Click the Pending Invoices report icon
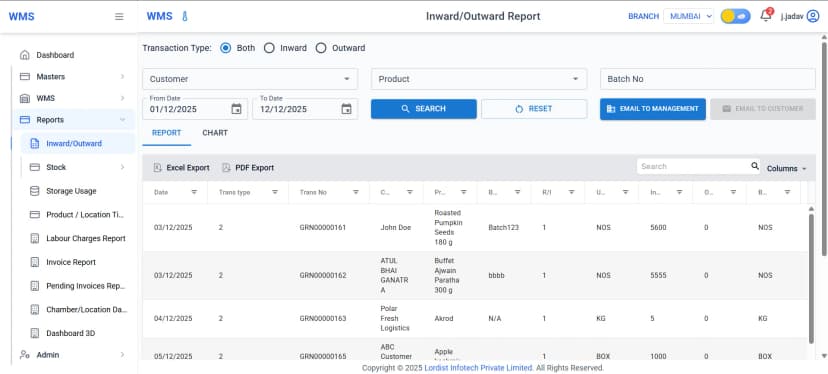828x374 pixels. click(35, 286)
